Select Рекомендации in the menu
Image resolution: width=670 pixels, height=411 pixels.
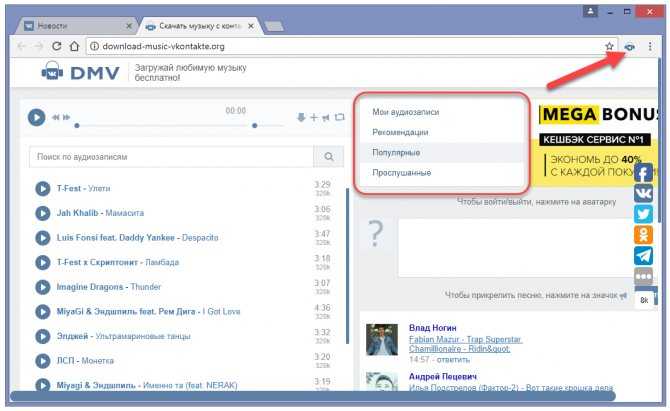click(x=442, y=132)
